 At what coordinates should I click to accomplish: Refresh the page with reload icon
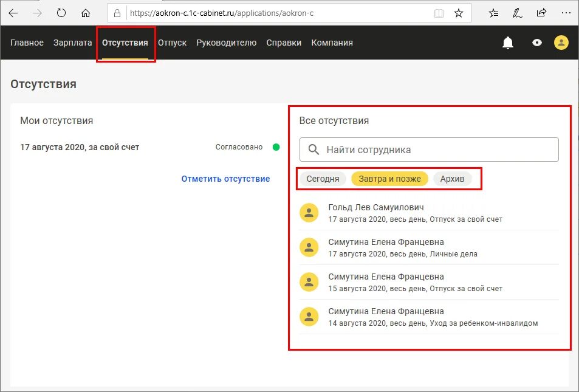coord(61,13)
